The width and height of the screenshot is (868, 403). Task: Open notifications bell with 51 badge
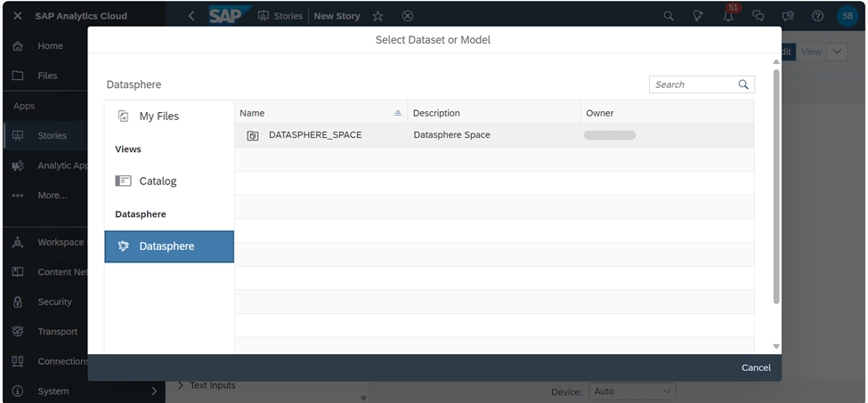[x=729, y=14]
